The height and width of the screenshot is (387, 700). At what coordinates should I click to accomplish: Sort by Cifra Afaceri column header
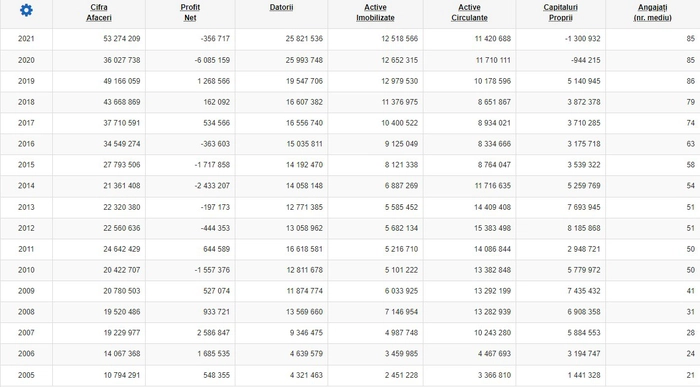click(x=99, y=12)
